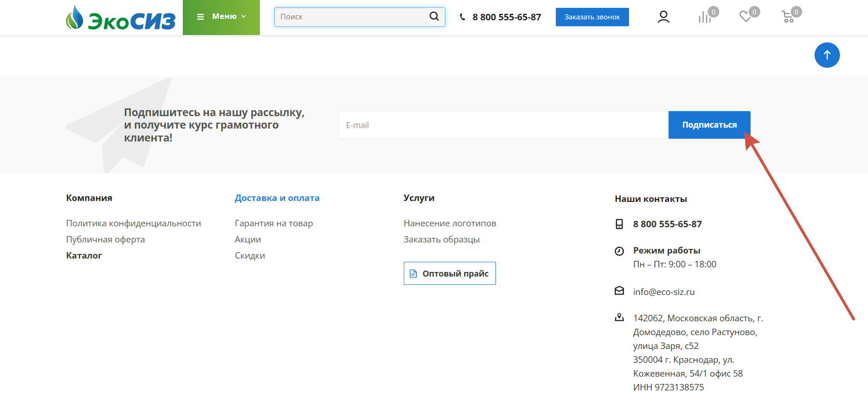868x413 pixels.
Task: Open the shopping cart icon
Action: coord(788,17)
